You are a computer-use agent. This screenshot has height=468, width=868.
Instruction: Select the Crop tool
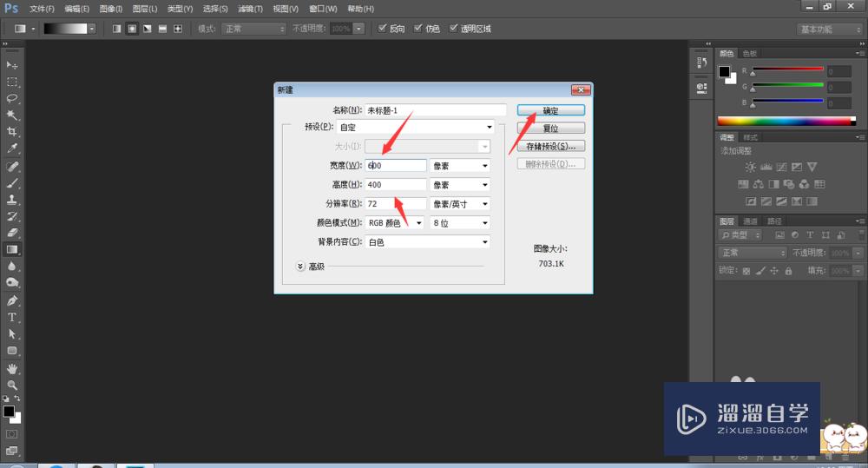[11, 131]
